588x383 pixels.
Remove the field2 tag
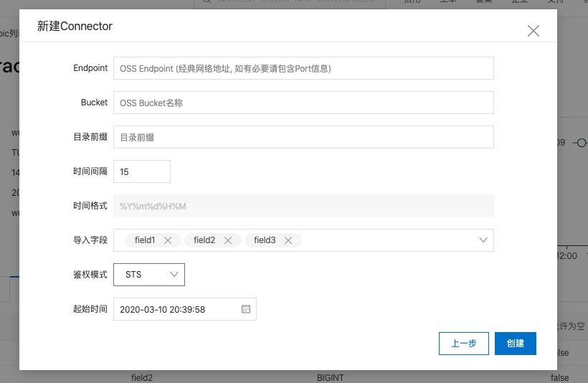[228, 240]
